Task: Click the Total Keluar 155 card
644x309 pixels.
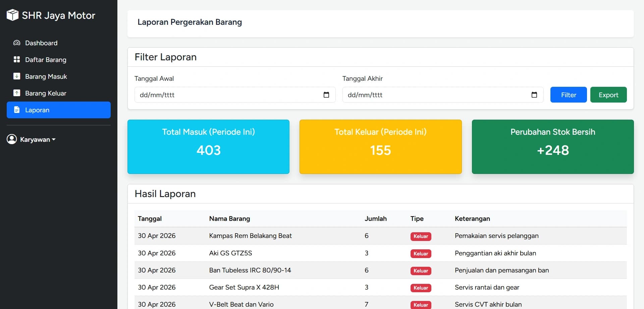Action: point(381,147)
